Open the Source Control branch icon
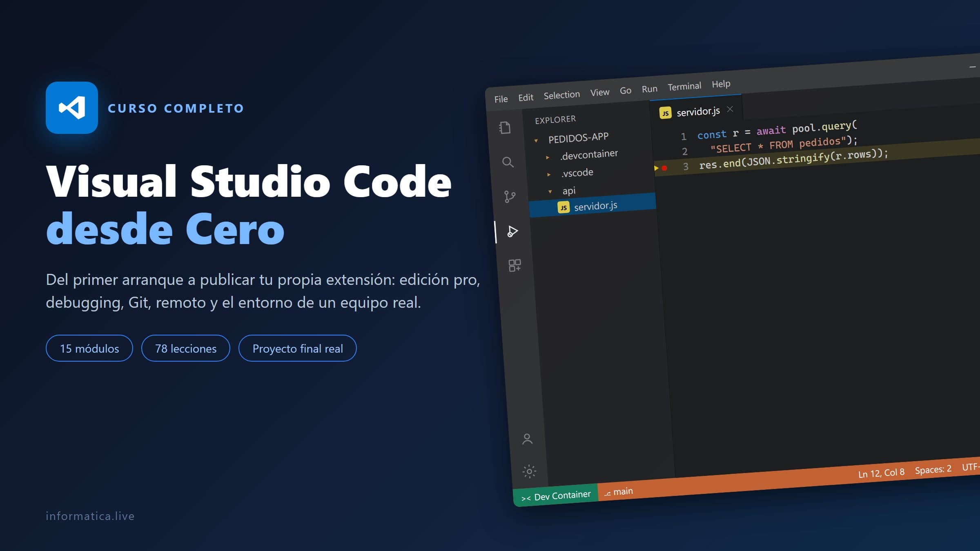 tap(510, 197)
